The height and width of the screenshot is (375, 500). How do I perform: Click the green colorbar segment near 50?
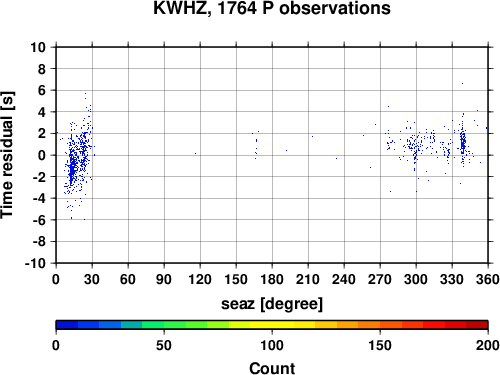click(164, 325)
